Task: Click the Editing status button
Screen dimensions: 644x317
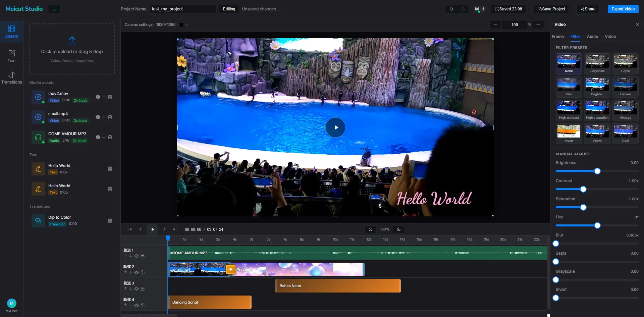Action: [x=229, y=9]
